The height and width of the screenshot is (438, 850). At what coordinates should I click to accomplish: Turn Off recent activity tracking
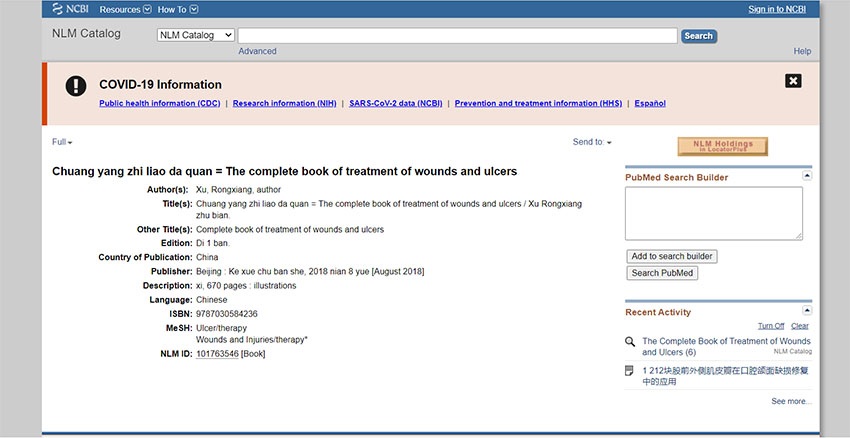pos(771,326)
